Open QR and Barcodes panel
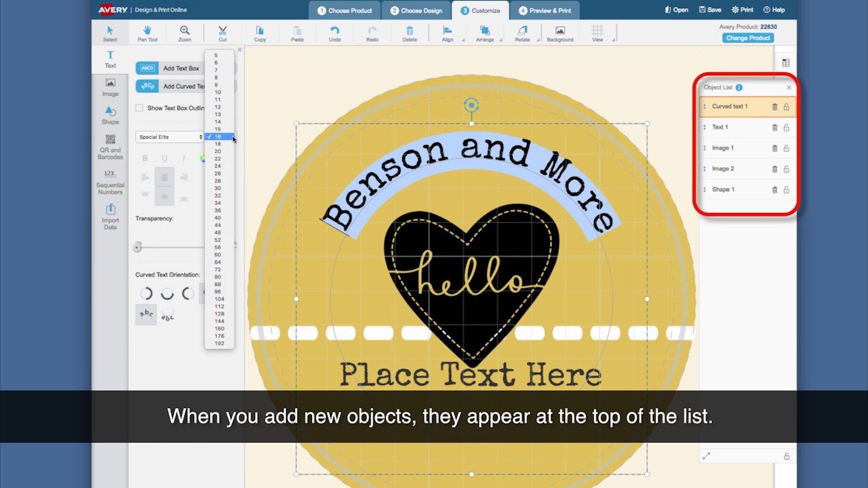The width and height of the screenshot is (868, 488). click(x=110, y=147)
